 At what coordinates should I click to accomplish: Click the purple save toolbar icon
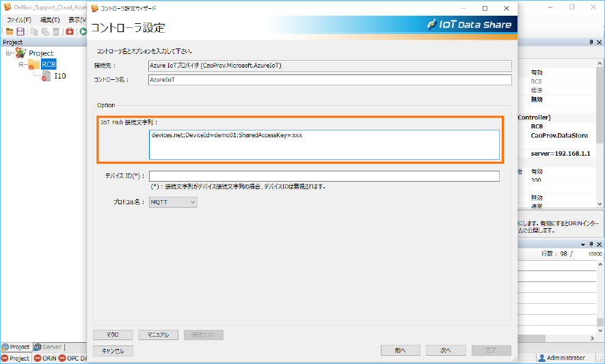(x=21, y=31)
